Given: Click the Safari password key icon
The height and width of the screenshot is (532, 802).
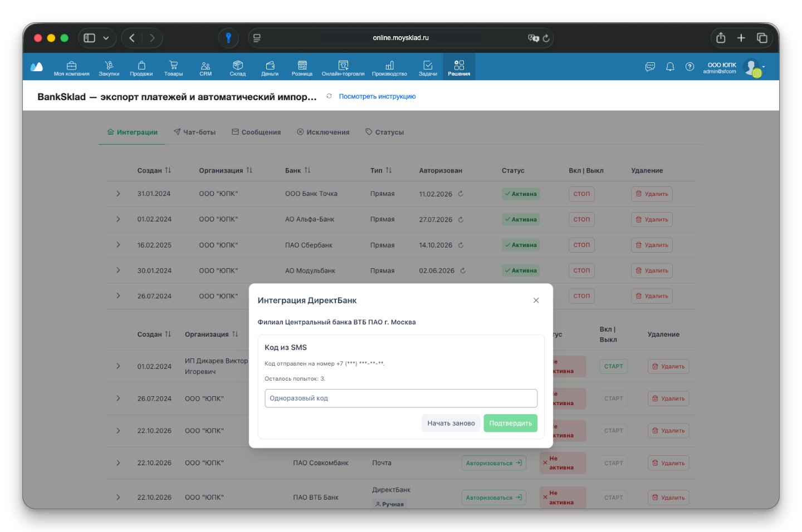Looking at the screenshot, I should coord(228,38).
